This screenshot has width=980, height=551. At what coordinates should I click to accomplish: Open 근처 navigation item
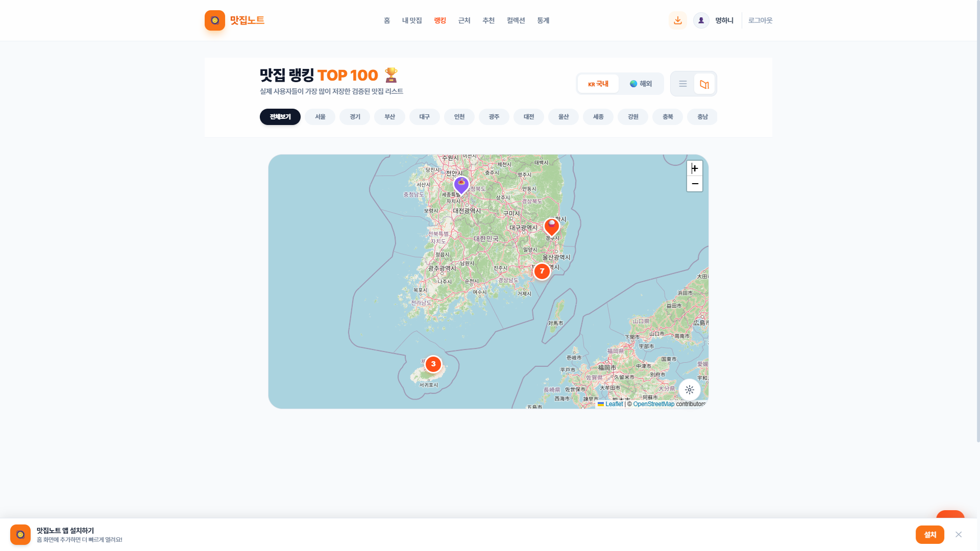click(x=464, y=20)
